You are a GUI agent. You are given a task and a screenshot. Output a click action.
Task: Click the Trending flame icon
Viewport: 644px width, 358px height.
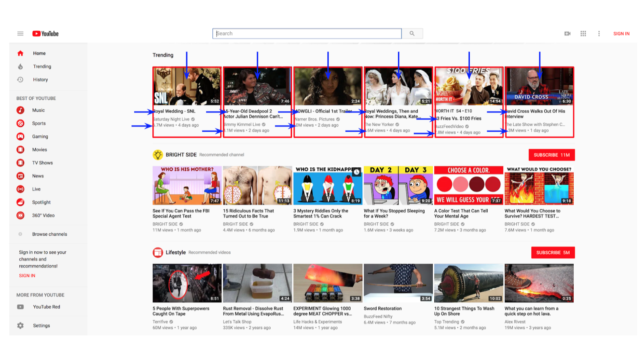click(20, 66)
